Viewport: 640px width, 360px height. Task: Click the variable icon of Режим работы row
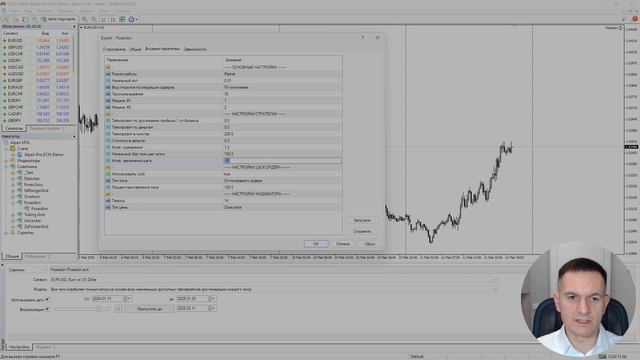[x=108, y=74]
